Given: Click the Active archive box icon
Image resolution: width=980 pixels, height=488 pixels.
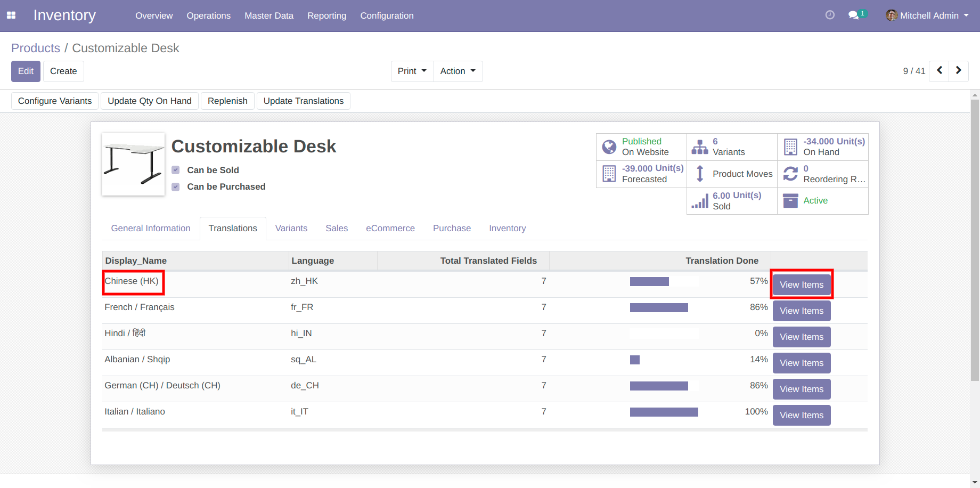Looking at the screenshot, I should pyautogui.click(x=790, y=201).
